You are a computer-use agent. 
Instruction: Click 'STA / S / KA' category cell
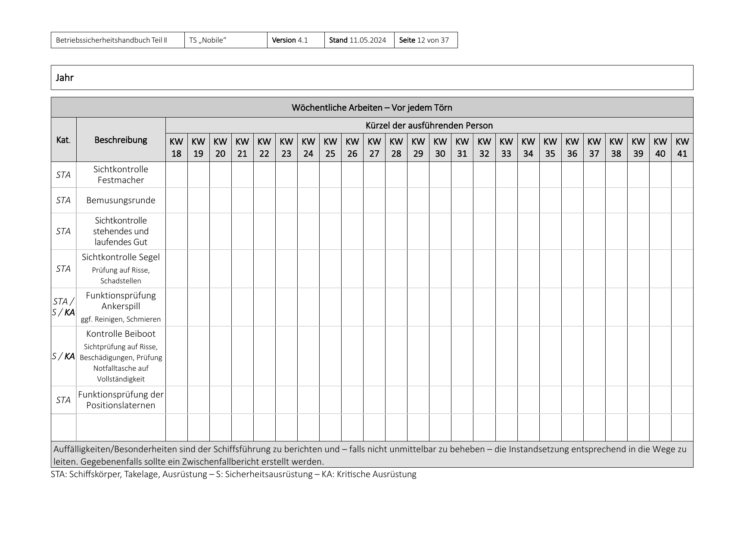(x=64, y=307)
